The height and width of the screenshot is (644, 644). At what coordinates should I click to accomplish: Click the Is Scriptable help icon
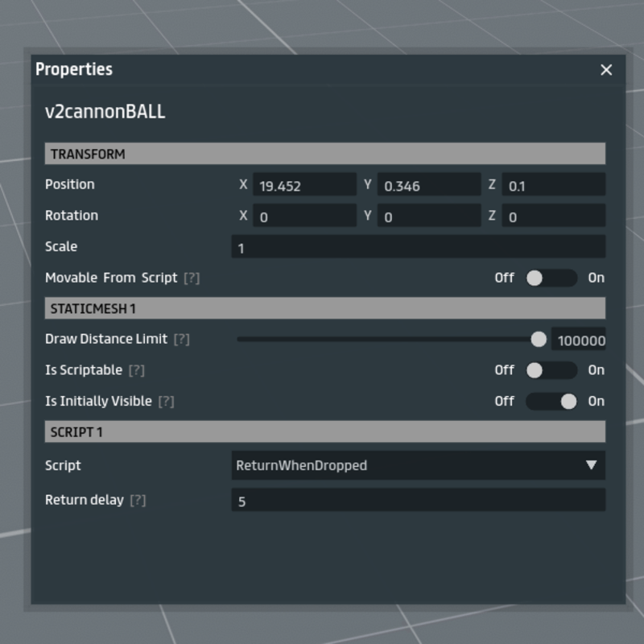click(x=137, y=370)
